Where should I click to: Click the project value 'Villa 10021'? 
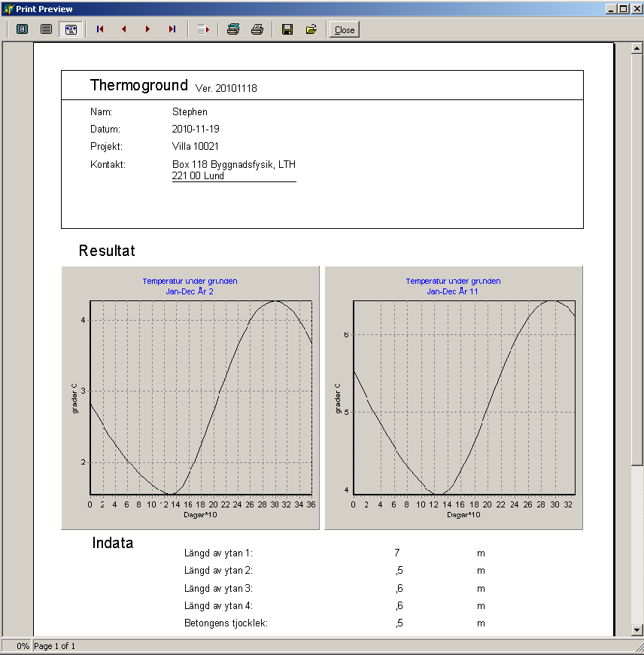click(x=196, y=146)
